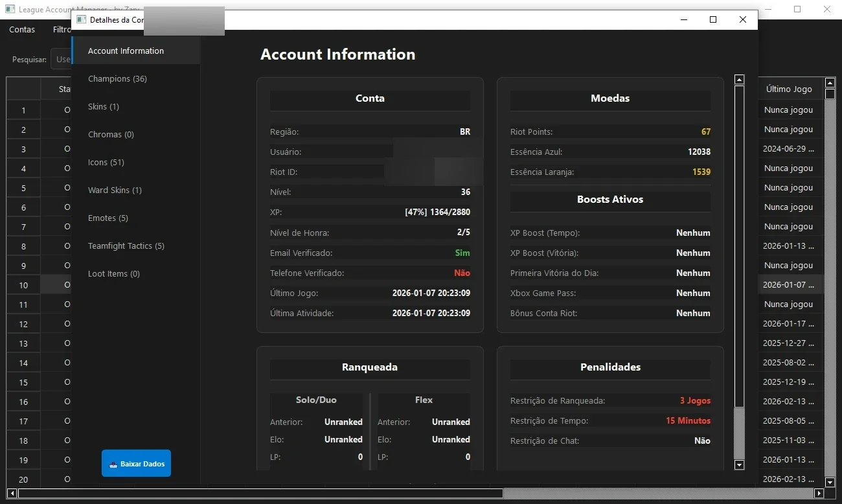Close the League Account Manager main window

[x=827, y=9]
